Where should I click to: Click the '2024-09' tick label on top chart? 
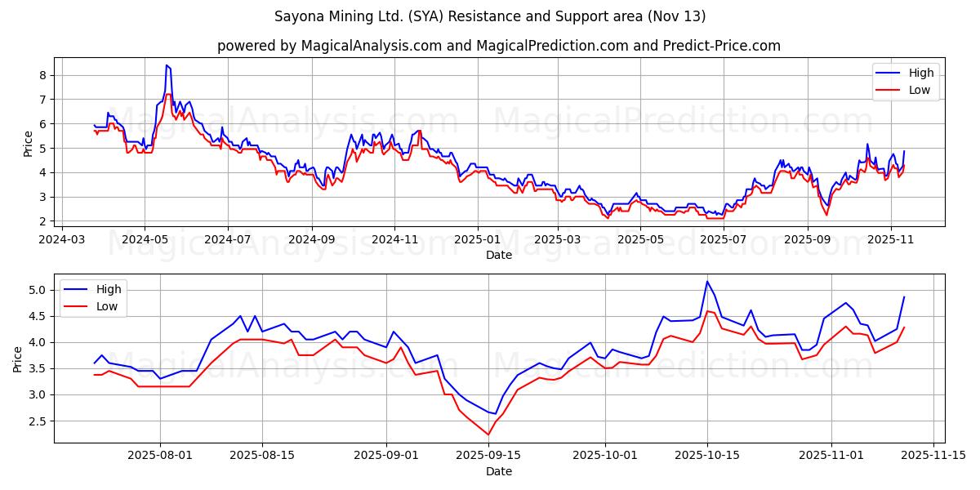click(x=311, y=240)
